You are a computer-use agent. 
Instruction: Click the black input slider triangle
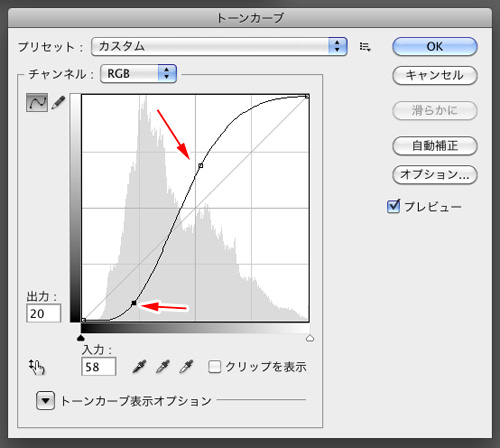coord(81,338)
